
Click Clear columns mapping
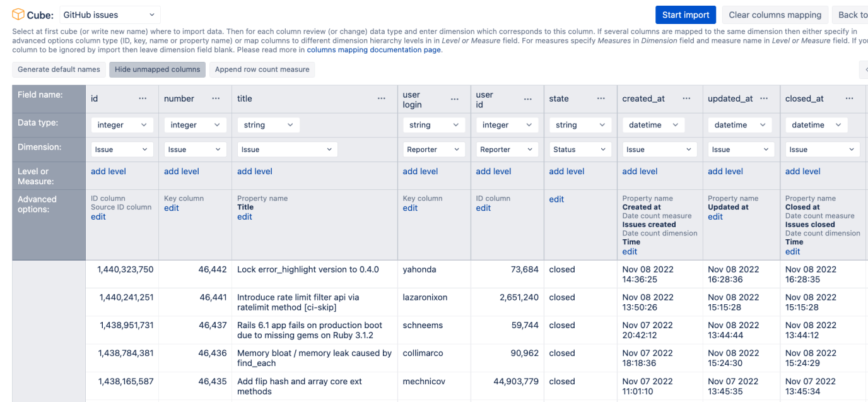[775, 15]
